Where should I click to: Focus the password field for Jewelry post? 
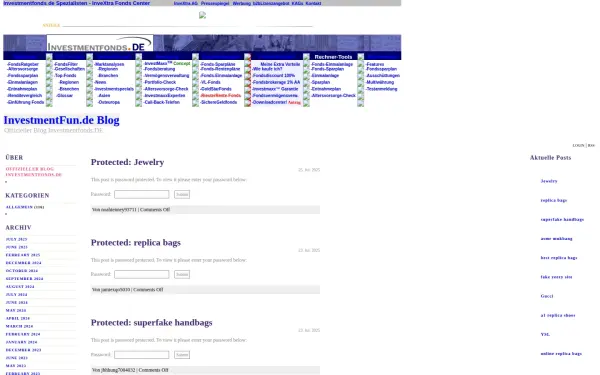click(x=142, y=194)
